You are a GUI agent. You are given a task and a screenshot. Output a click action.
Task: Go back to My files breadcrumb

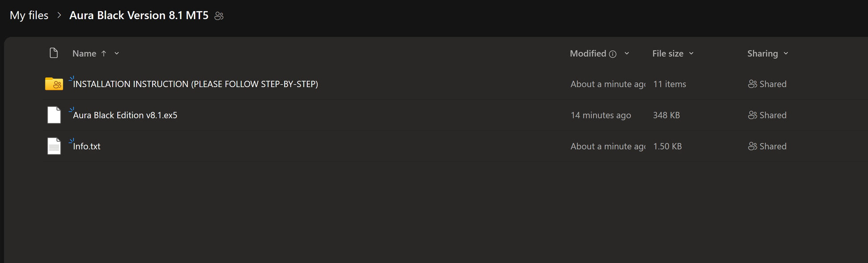click(x=29, y=15)
